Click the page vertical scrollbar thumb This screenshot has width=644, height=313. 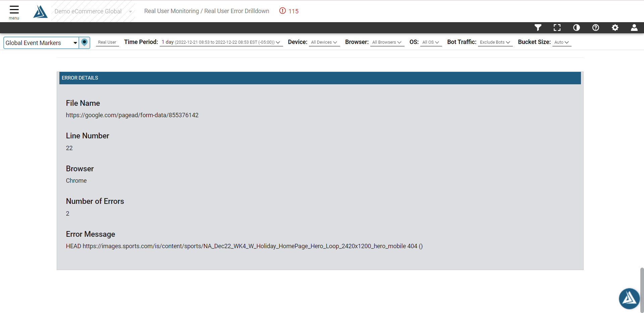642,290
